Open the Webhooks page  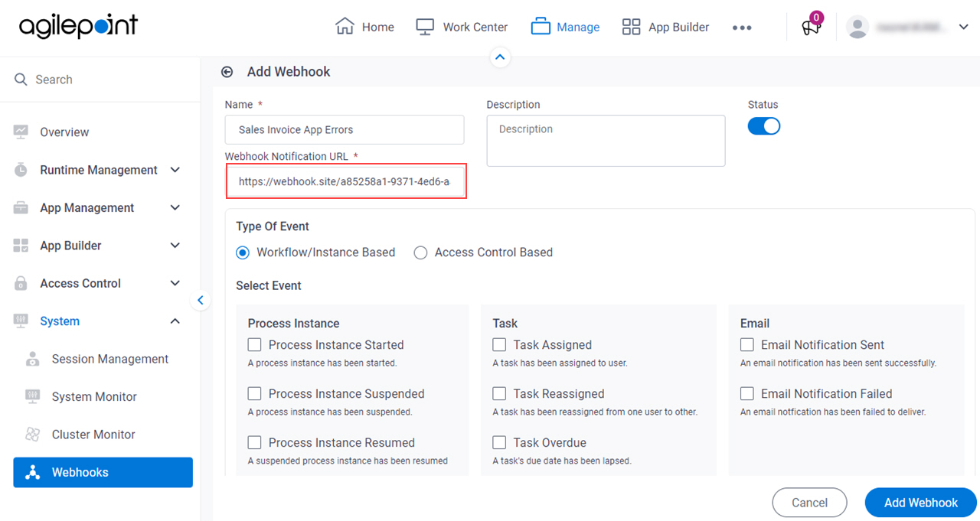[103, 472]
